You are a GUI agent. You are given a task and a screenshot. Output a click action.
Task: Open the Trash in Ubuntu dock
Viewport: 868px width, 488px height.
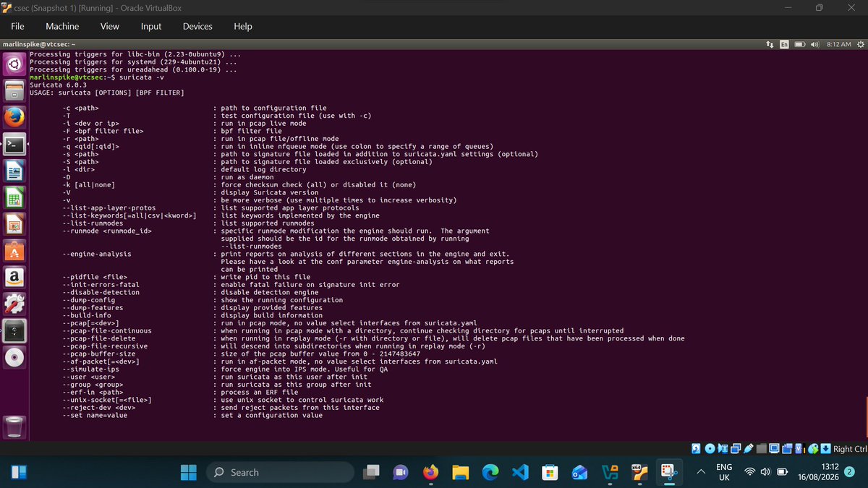click(x=15, y=426)
